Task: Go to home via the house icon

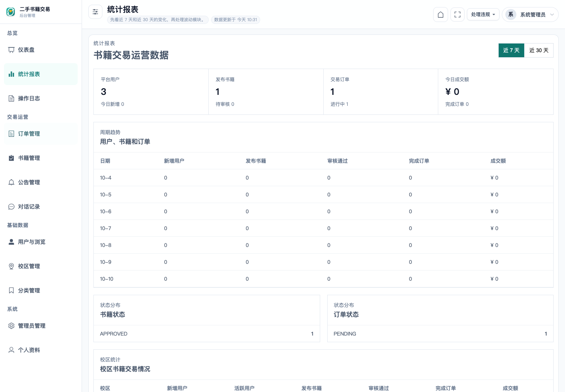Action: tap(441, 15)
